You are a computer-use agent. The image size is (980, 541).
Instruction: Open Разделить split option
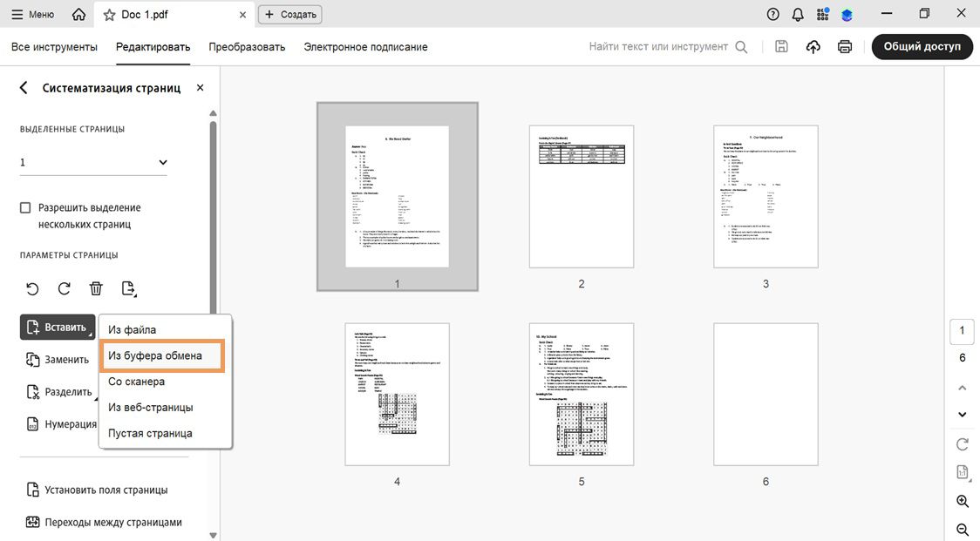(59, 392)
